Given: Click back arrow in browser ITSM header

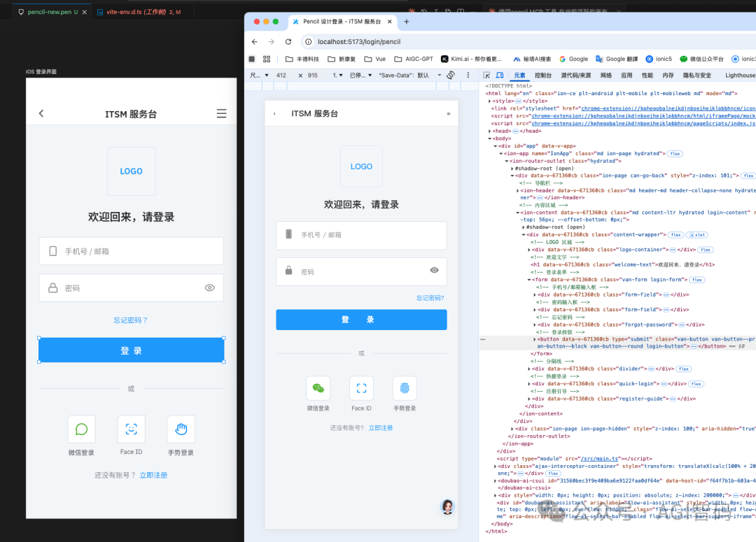Looking at the screenshot, I should coord(275,114).
